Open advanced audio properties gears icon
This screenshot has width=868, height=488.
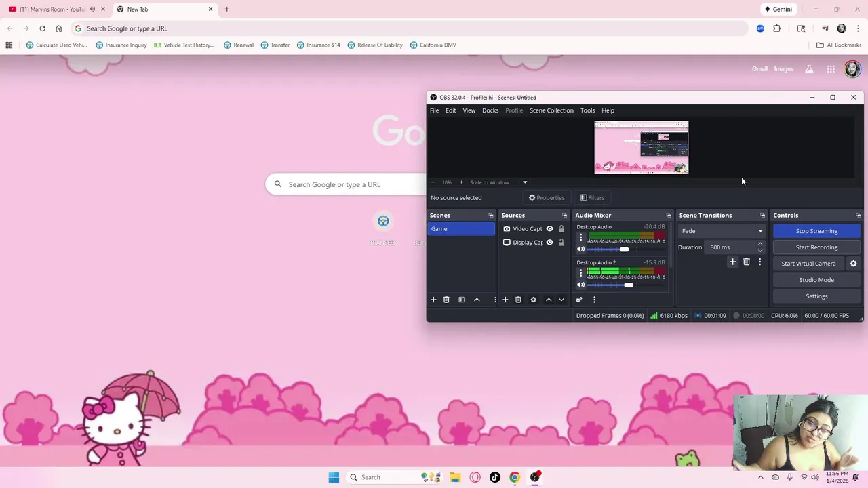(x=579, y=300)
